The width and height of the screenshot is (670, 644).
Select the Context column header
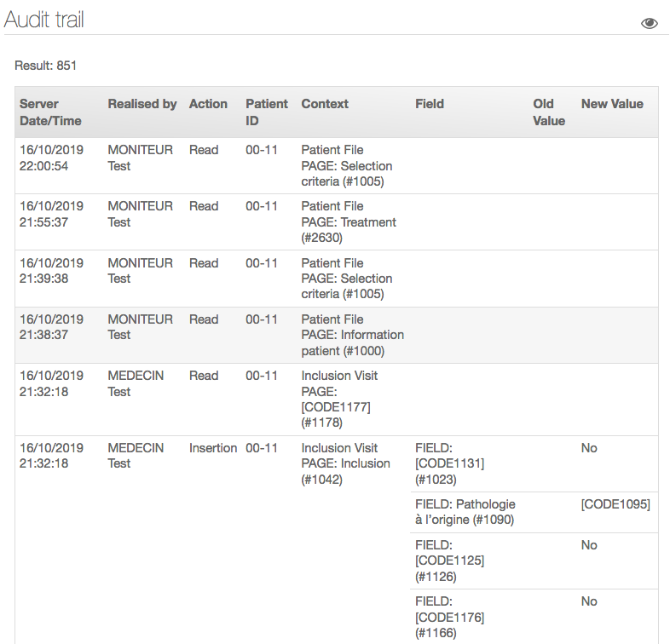tap(325, 104)
